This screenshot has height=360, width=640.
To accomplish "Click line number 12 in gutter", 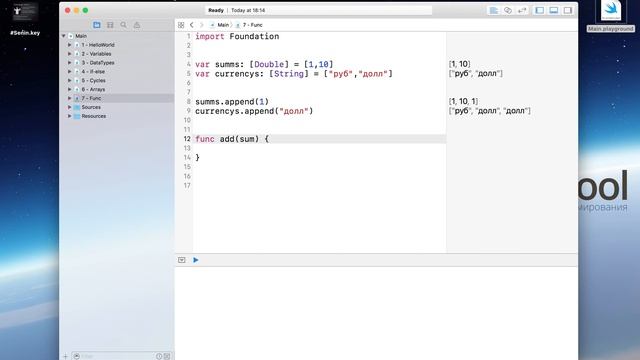I will pyautogui.click(x=187, y=139).
